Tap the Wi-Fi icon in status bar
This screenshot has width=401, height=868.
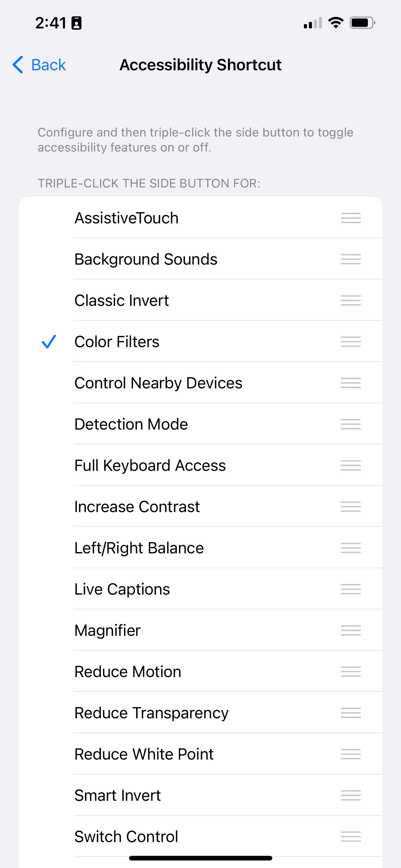coord(335,23)
